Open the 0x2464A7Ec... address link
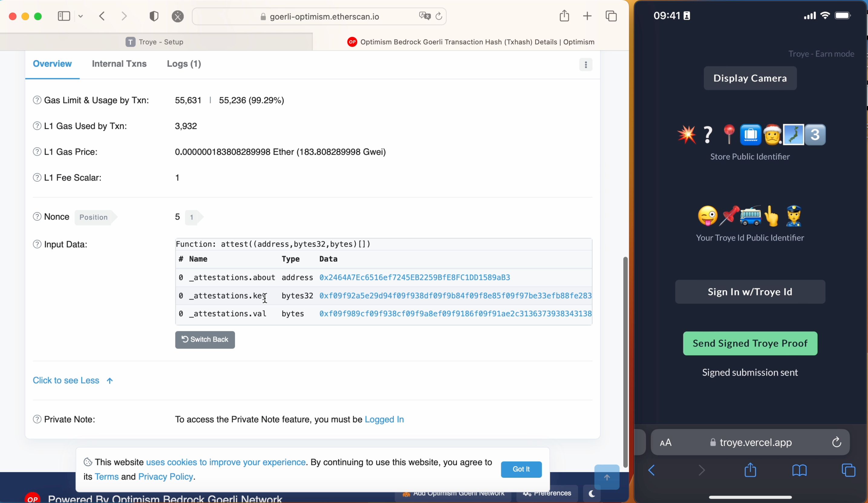The width and height of the screenshot is (868, 503). point(414,277)
